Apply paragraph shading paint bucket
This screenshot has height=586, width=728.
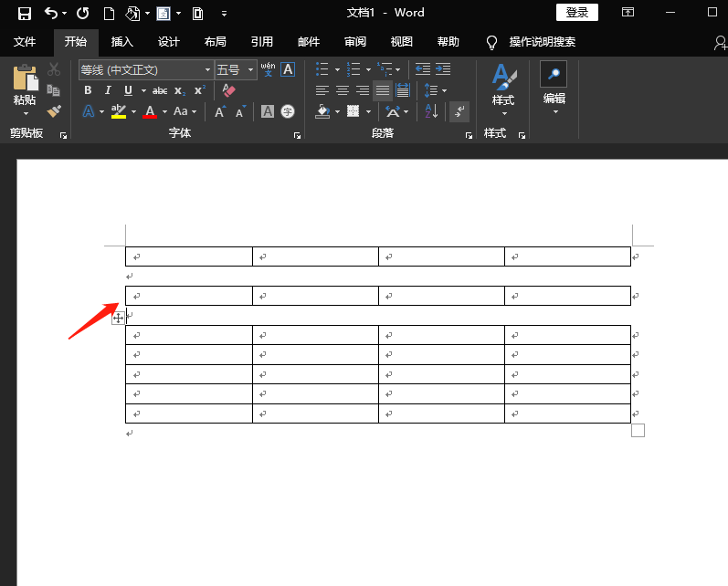click(x=322, y=111)
